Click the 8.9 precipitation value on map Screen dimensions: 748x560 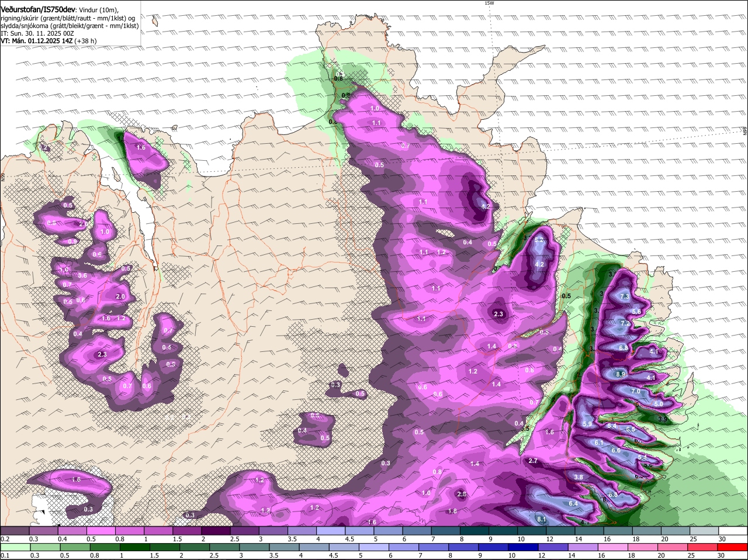621,374
